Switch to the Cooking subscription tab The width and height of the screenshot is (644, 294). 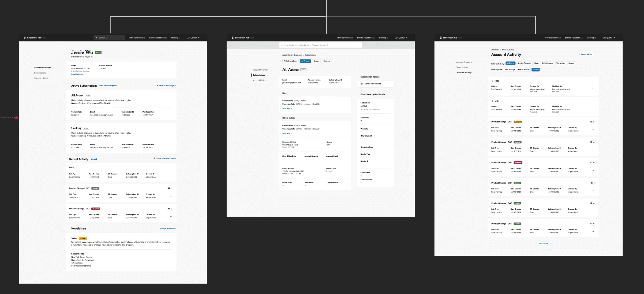pyautogui.click(x=327, y=61)
